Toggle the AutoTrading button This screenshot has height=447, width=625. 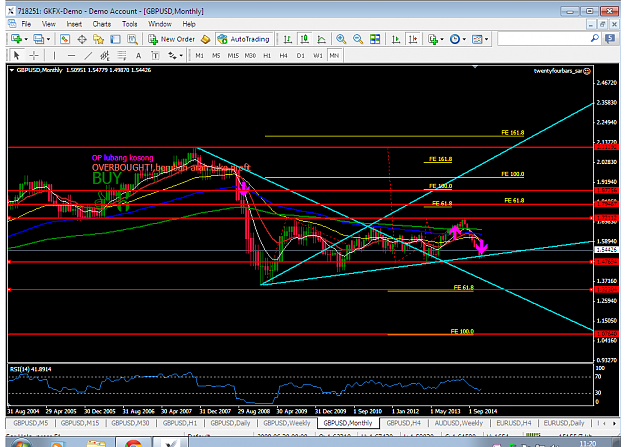[244, 39]
